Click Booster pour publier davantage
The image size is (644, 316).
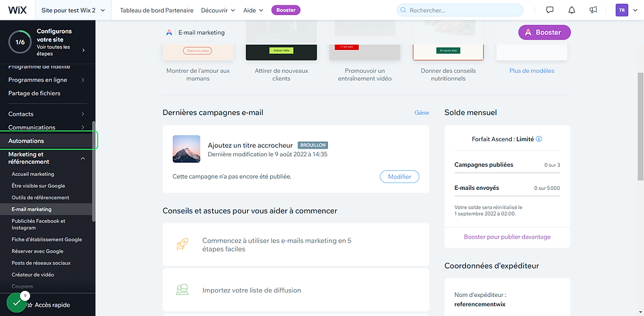pos(507,237)
